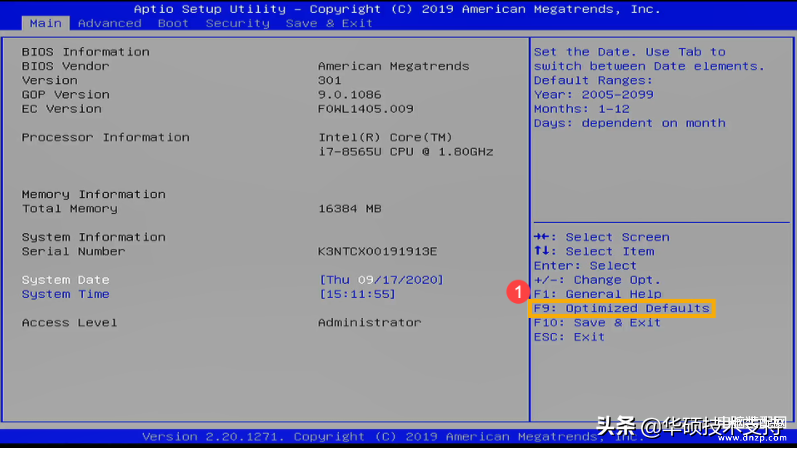
Task: Open the Advanced tab
Action: (110, 23)
